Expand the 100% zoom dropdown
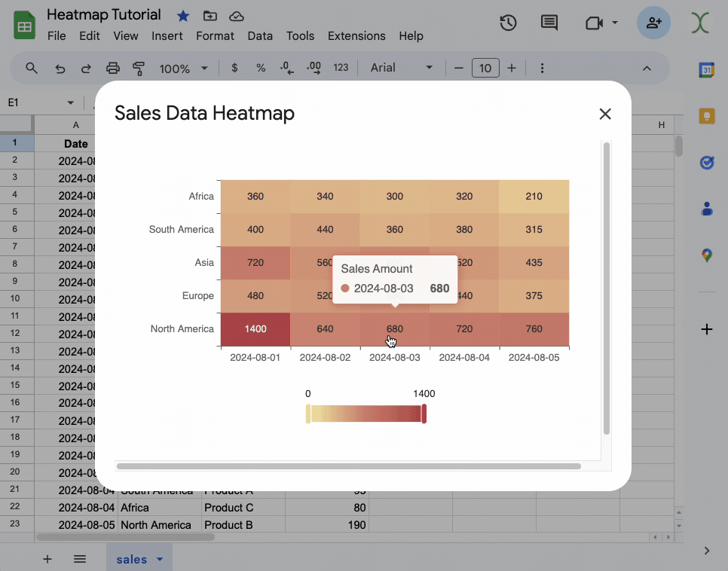Viewport: 728px width, 571px height. pos(183,68)
